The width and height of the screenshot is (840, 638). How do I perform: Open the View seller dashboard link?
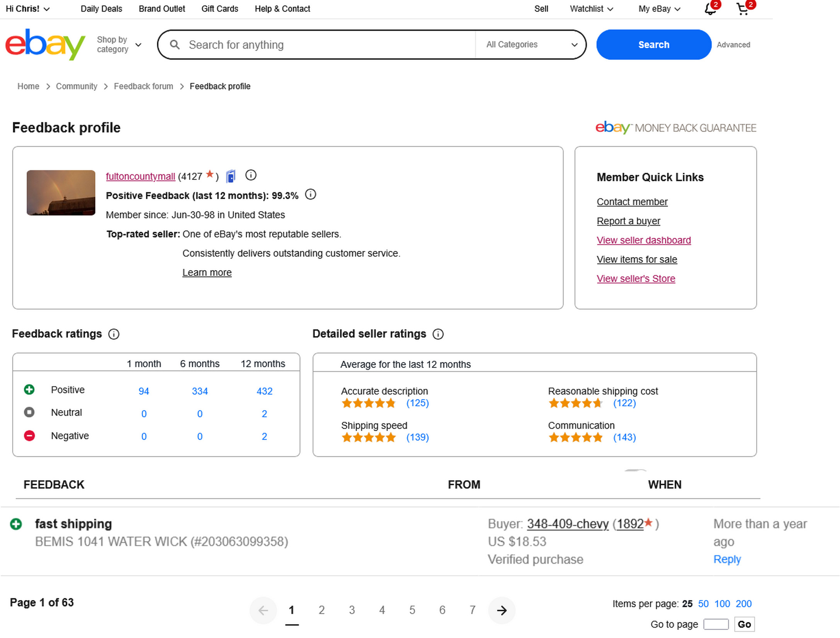pos(643,240)
